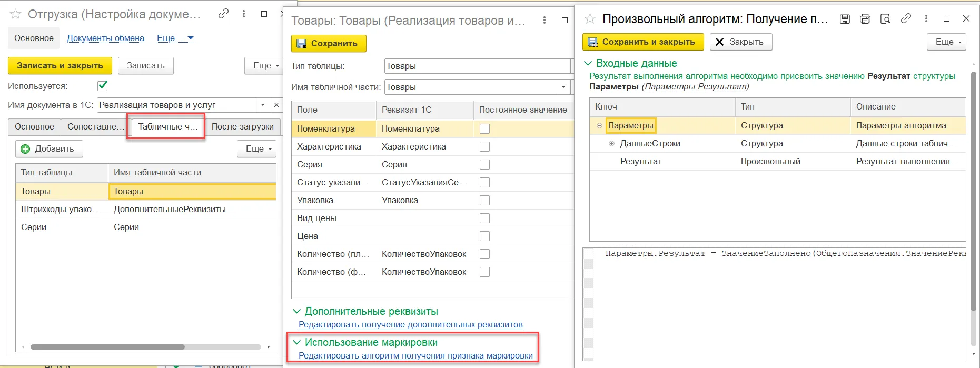
Task: Click Добавить button
Action: [x=49, y=149]
